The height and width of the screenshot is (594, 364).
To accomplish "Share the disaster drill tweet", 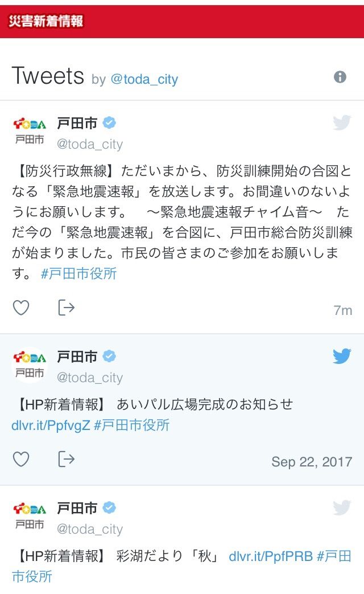I will point(66,308).
